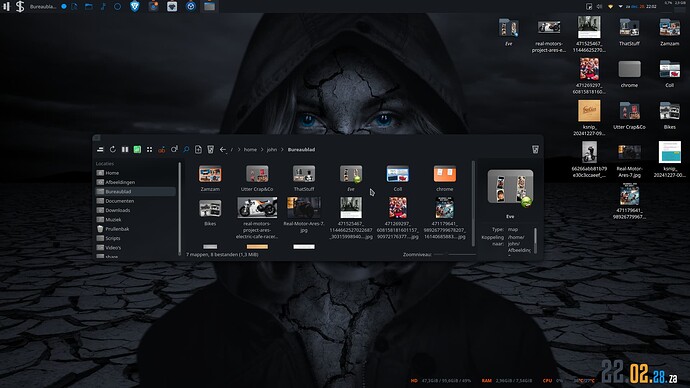This screenshot has width=690, height=388.
Task: Open Muziek in the places sidebar
Action: 136,220
